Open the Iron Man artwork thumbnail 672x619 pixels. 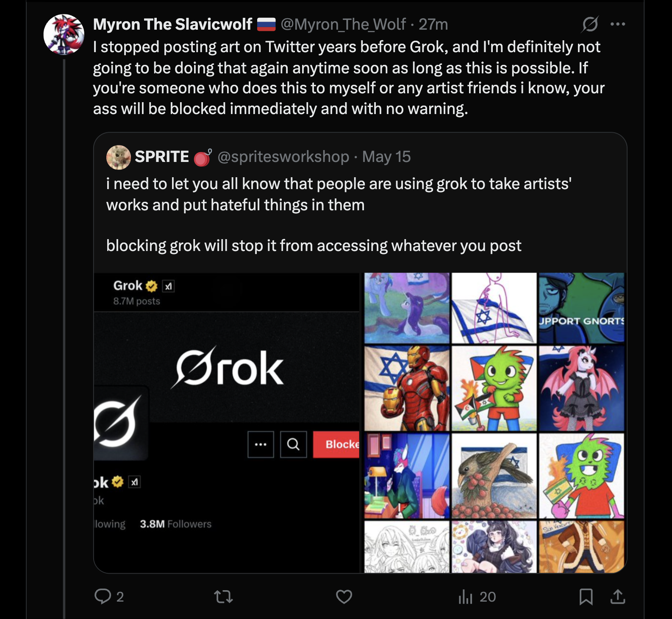(407, 388)
